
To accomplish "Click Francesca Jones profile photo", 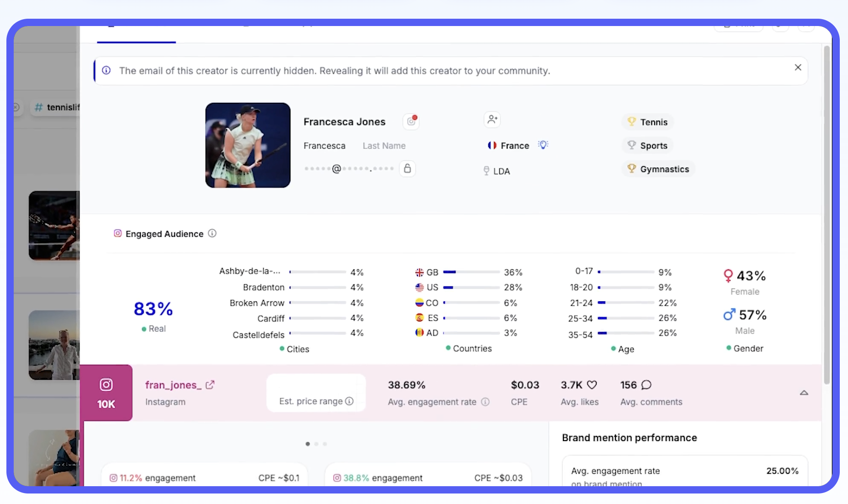I will pyautogui.click(x=248, y=145).
